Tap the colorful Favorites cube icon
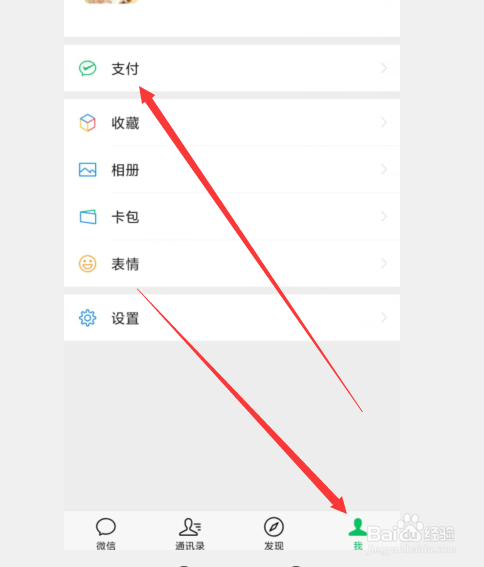This screenshot has height=567, width=484. [88, 123]
